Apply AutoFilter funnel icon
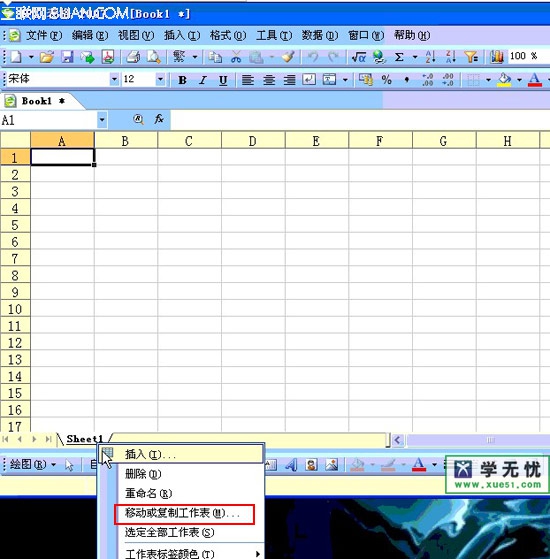Image resolution: width=550 pixels, height=559 pixels. tap(471, 57)
